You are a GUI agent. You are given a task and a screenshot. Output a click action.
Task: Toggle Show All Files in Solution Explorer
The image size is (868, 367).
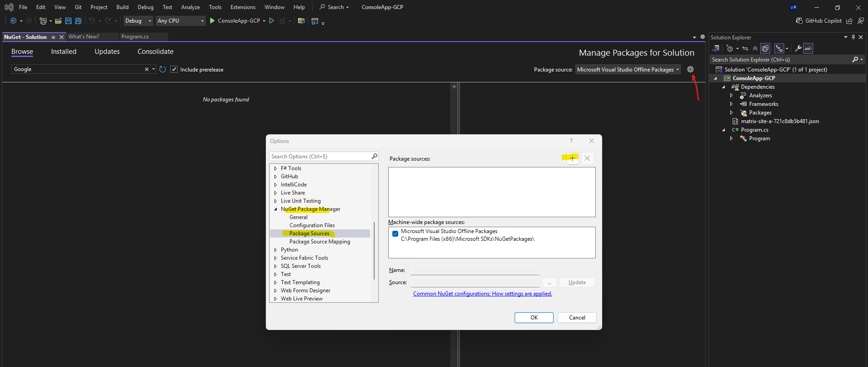[765, 48]
